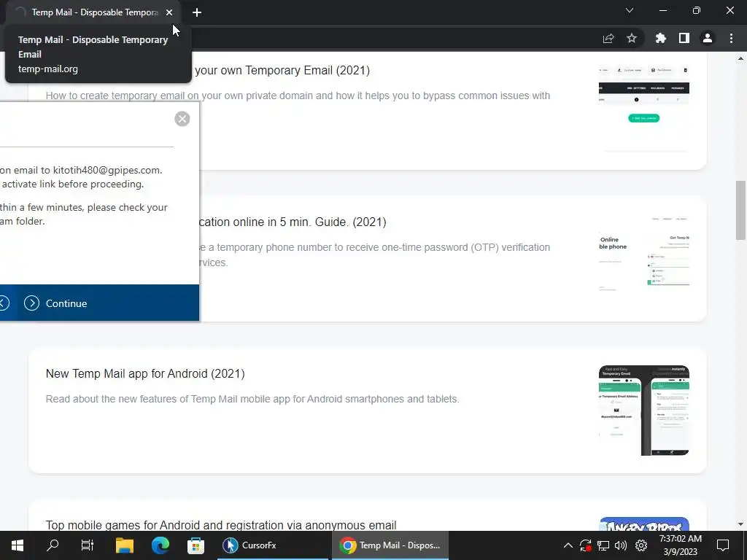
Task: Expand the tab search chevron
Action: click(630, 10)
